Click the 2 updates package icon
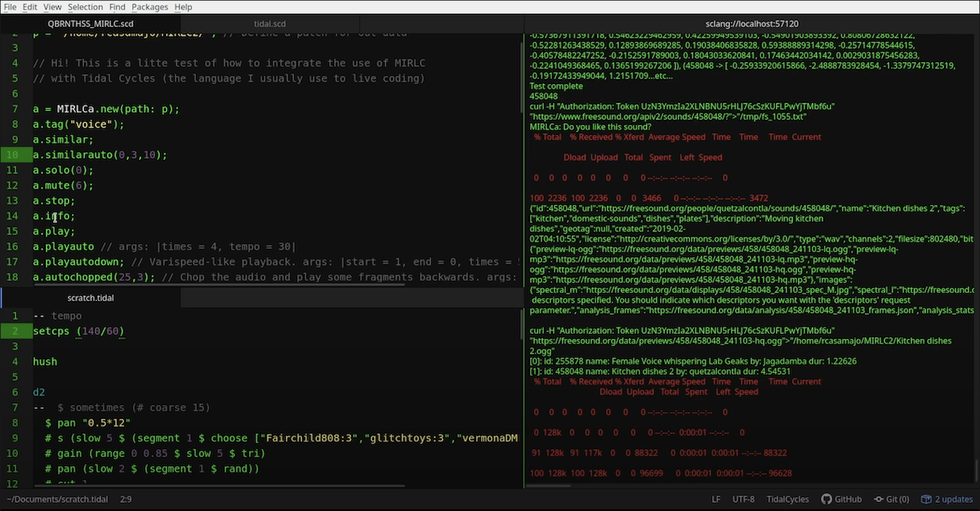 pos(947,499)
